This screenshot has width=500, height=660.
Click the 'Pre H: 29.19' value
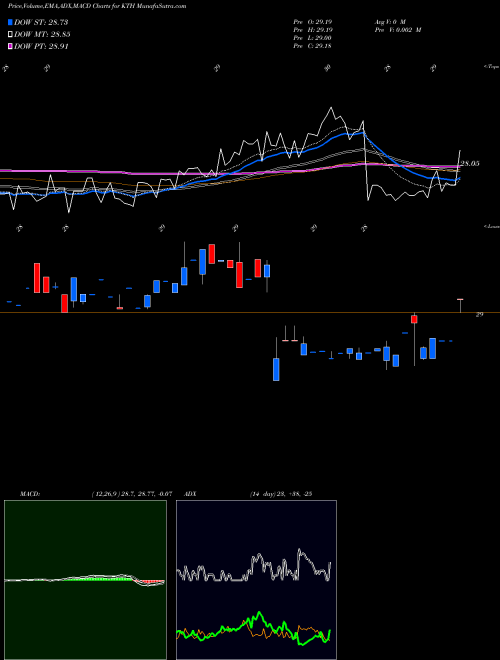(313, 30)
